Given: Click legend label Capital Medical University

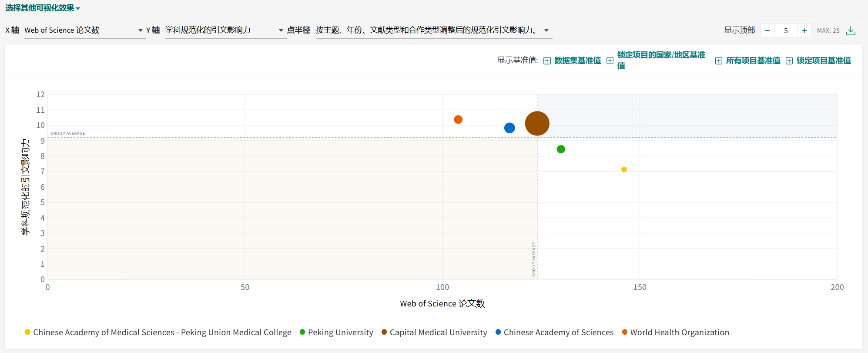Looking at the screenshot, I should point(439,333).
